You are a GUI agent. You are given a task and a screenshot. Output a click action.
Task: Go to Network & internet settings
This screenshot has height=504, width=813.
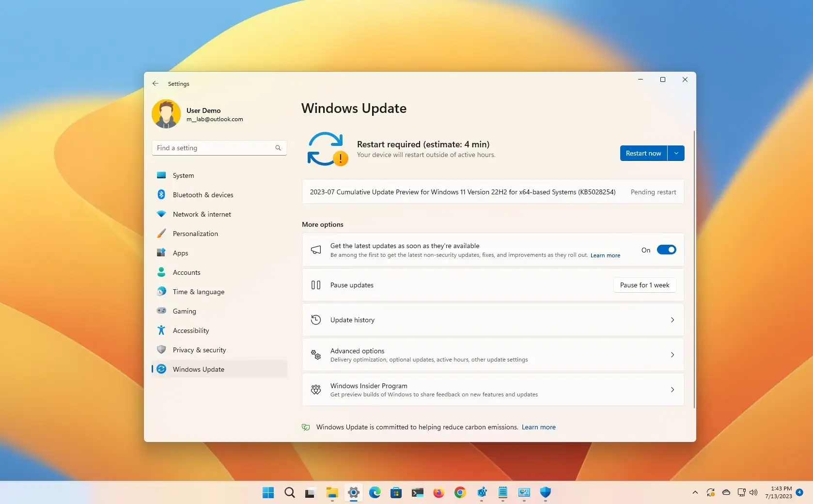point(219,214)
